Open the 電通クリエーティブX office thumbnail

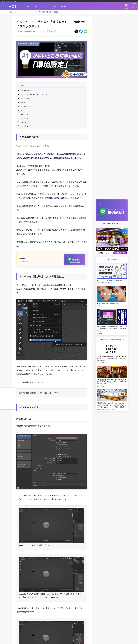click(112, 395)
